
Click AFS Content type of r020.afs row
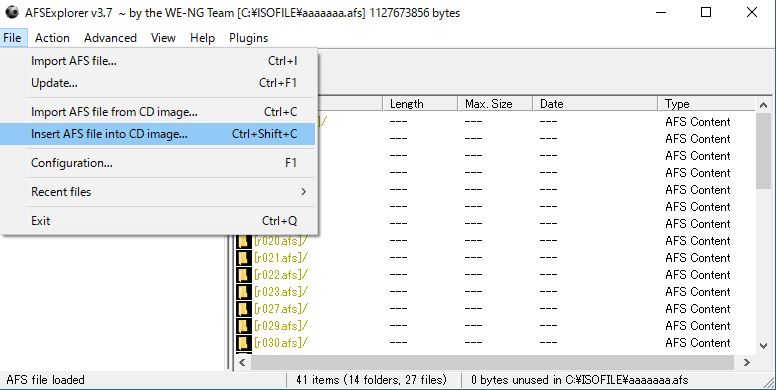coord(697,241)
